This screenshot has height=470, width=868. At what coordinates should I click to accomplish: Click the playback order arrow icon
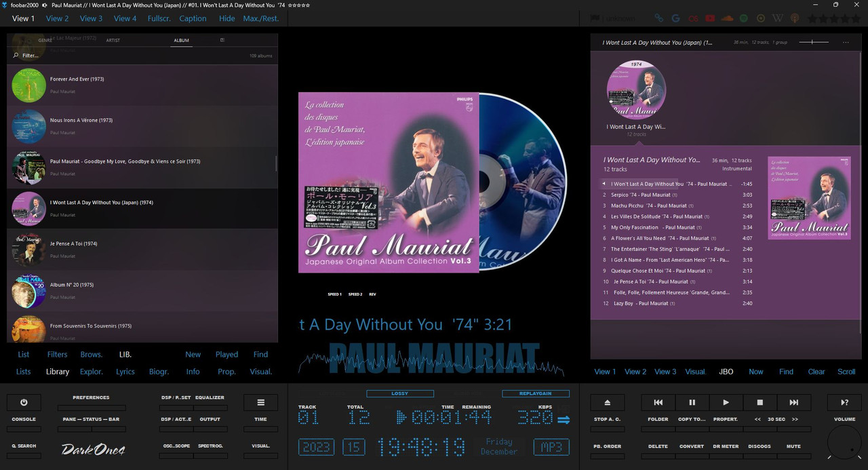[x=564, y=419]
